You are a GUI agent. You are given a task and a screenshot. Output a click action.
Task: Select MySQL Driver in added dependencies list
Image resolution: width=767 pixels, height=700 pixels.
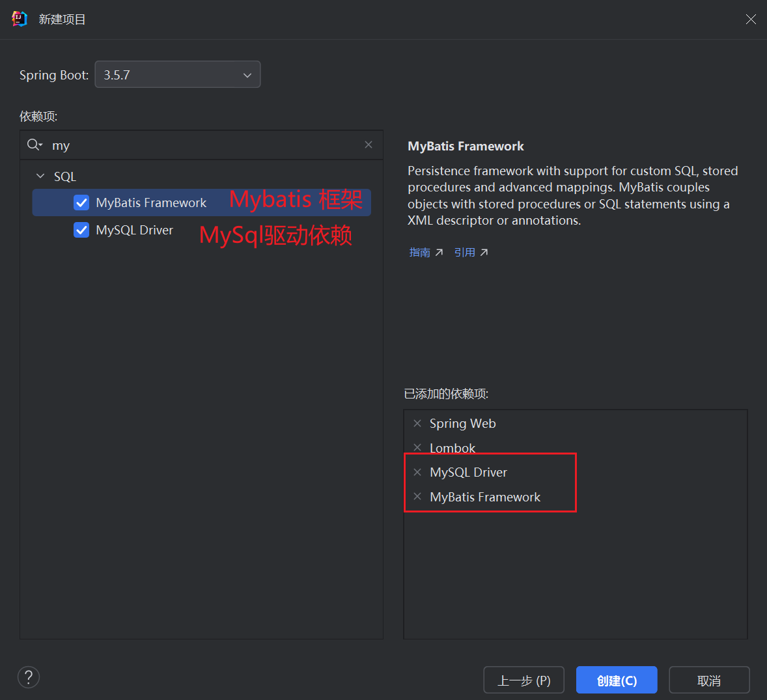click(469, 473)
